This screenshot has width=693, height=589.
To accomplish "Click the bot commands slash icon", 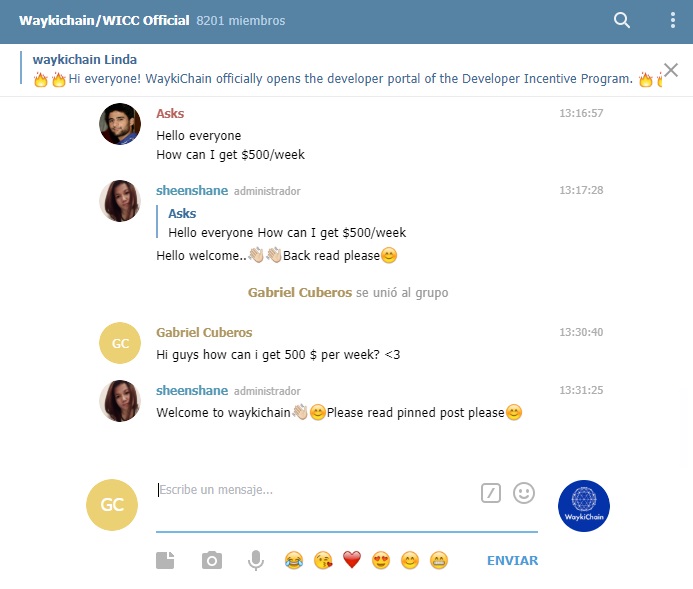I will click(x=491, y=493).
